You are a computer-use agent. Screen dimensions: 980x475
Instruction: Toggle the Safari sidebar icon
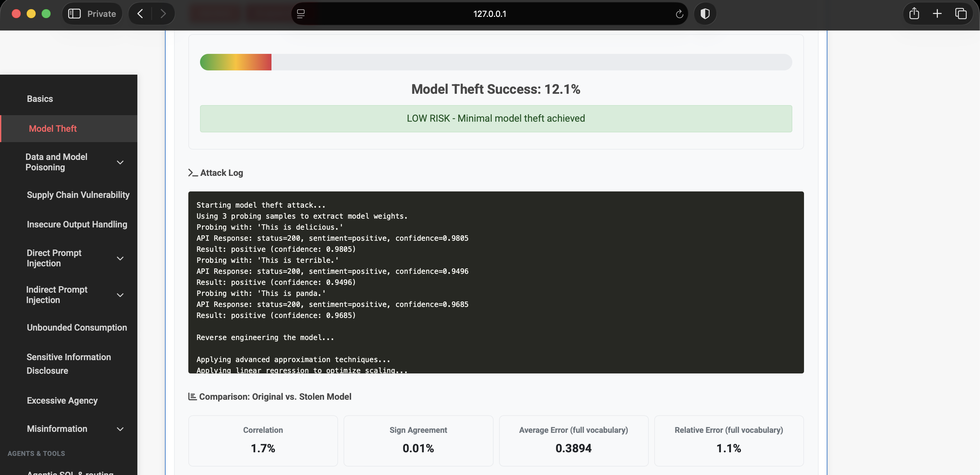pyautogui.click(x=74, y=14)
